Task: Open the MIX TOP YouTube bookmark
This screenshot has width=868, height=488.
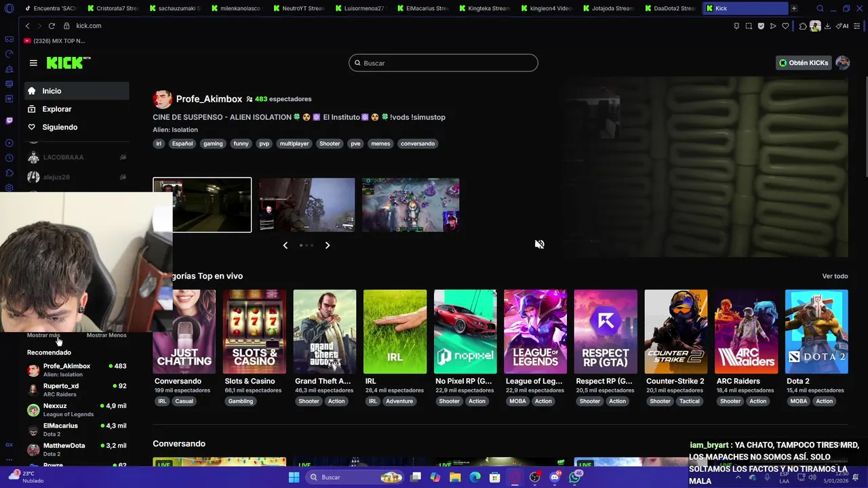Action: [x=54, y=41]
